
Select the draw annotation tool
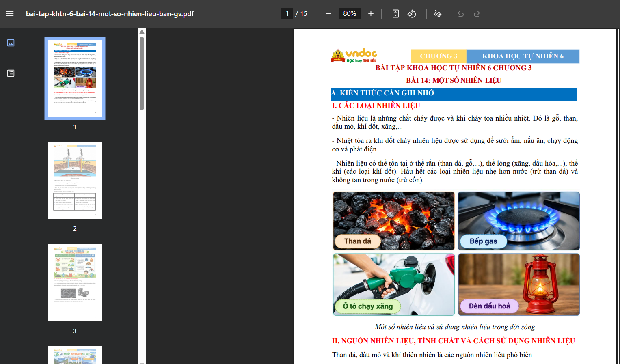pyautogui.click(x=438, y=14)
